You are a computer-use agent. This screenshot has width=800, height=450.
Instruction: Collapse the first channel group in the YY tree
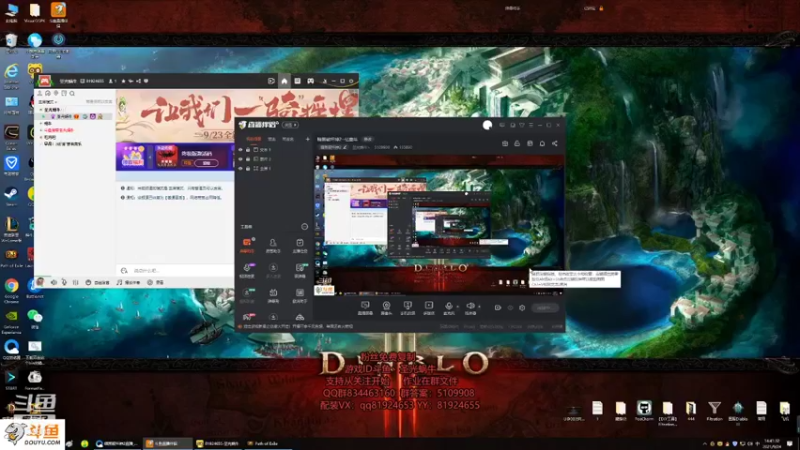pyautogui.click(x=41, y=110)
